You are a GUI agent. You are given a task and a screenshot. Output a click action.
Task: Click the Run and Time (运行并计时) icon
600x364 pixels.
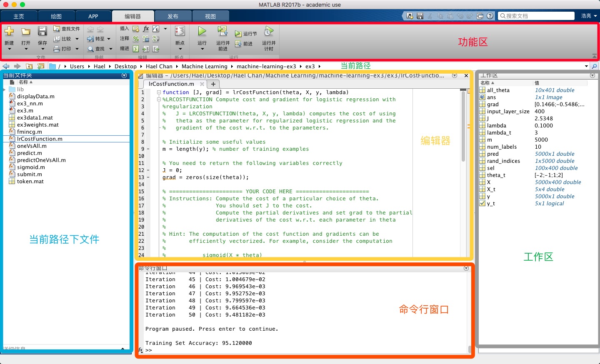(269, 31)
